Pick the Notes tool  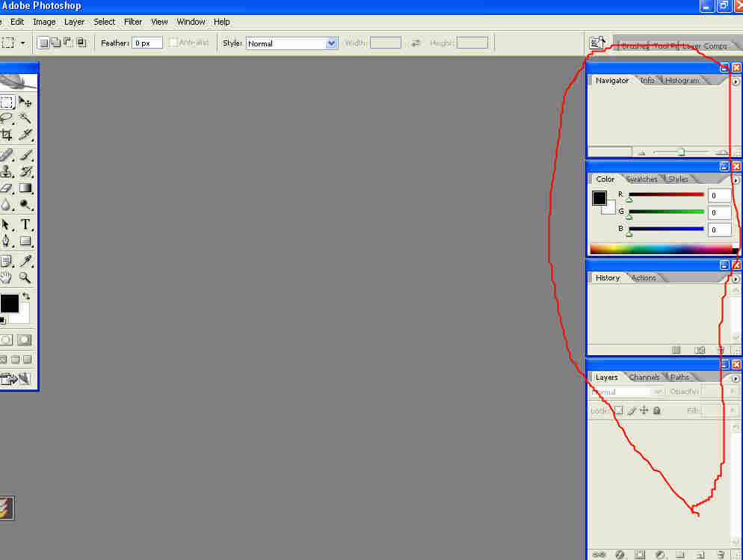(7, 261)
